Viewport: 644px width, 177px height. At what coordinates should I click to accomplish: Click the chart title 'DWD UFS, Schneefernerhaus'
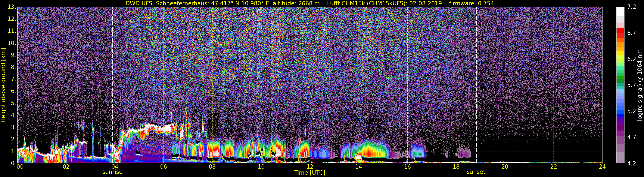click(167, 3)
